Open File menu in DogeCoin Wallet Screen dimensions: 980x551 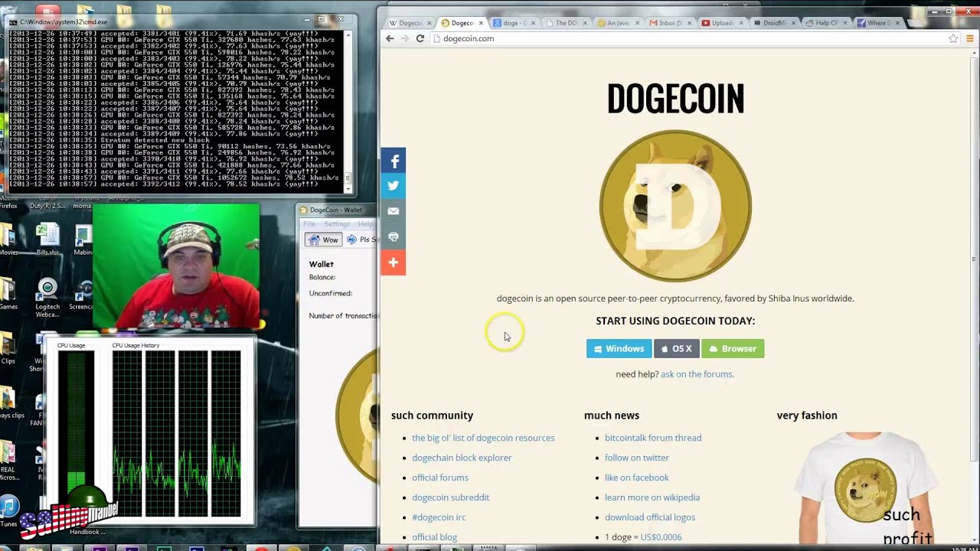(309, 223)
